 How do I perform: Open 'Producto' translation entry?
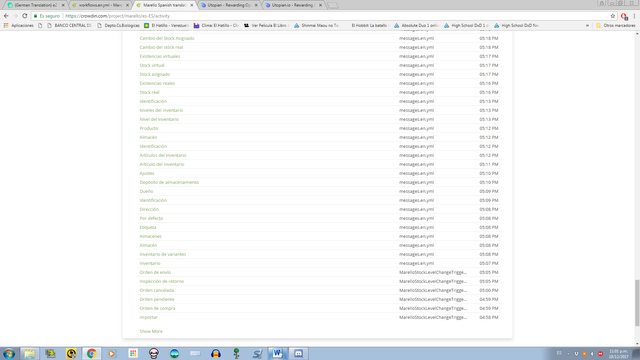pyautogui.click(x=149, y=128)
